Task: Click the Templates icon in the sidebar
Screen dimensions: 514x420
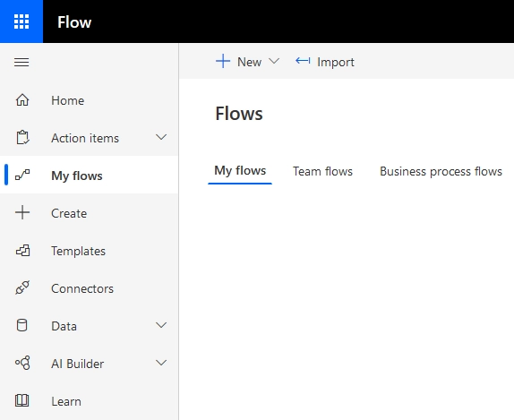Action: point(22,251)
